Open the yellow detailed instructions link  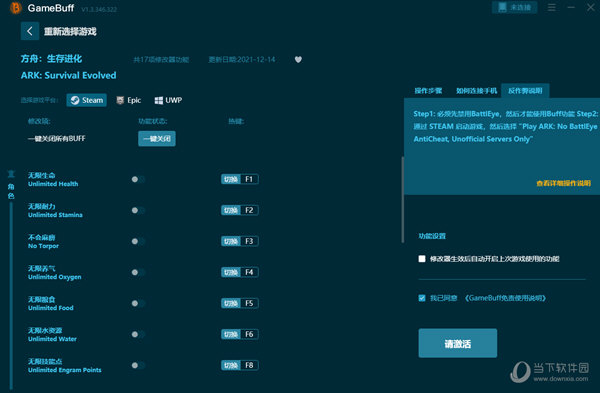(563, 183)
